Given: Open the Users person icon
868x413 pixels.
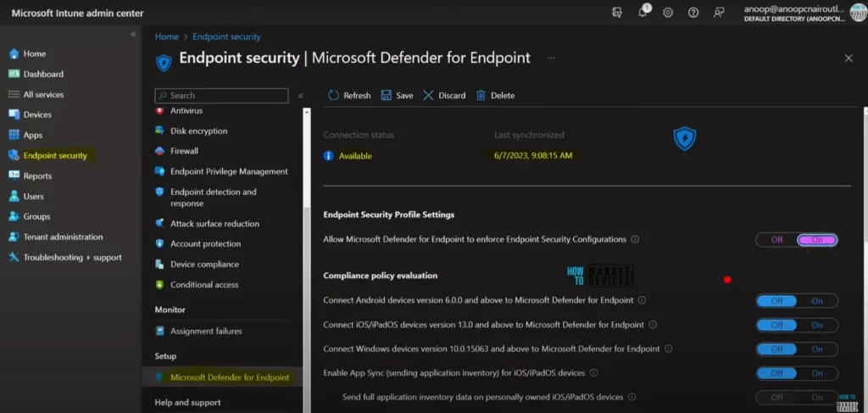Looking at the screenshot, I should 14,197.
